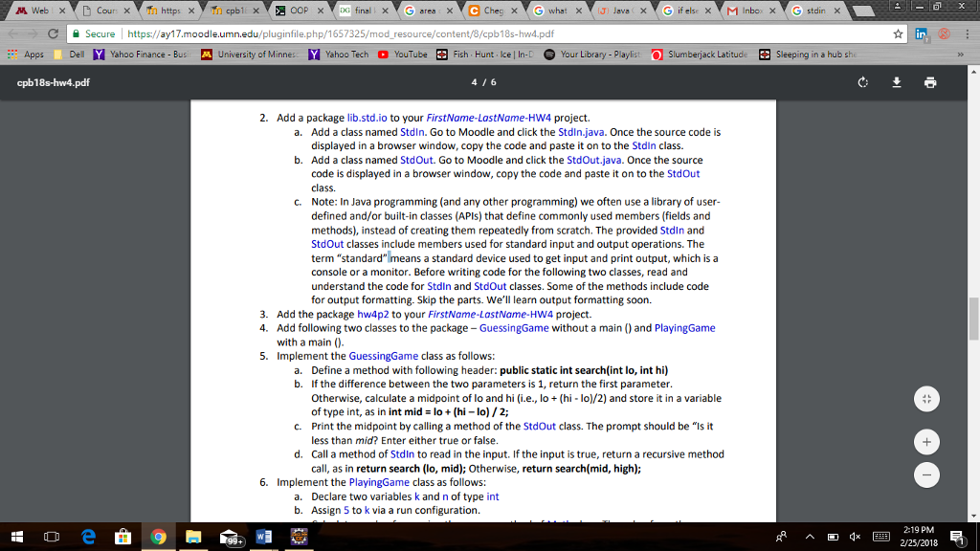Image resolution: width=980 pixels, height=551 pixels.
Task: Zoom in on the PDF page
Action: (925, 442)
